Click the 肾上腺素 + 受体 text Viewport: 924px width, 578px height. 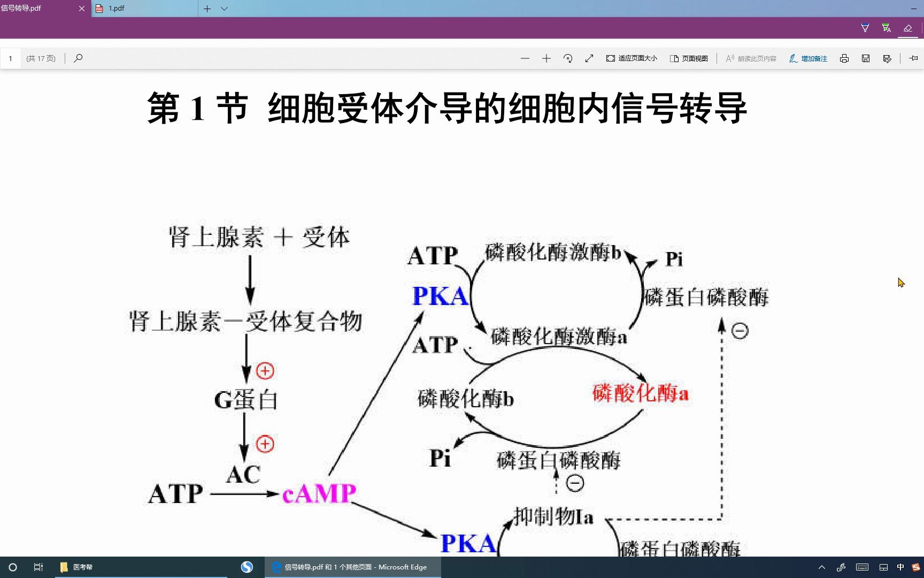pyautogui.click(x=259, y=238)
